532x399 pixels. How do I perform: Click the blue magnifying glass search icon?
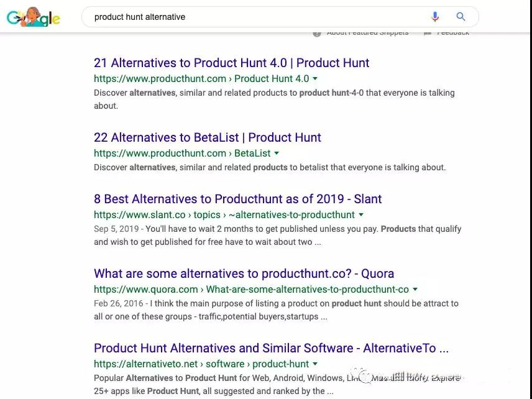point(461,17)
